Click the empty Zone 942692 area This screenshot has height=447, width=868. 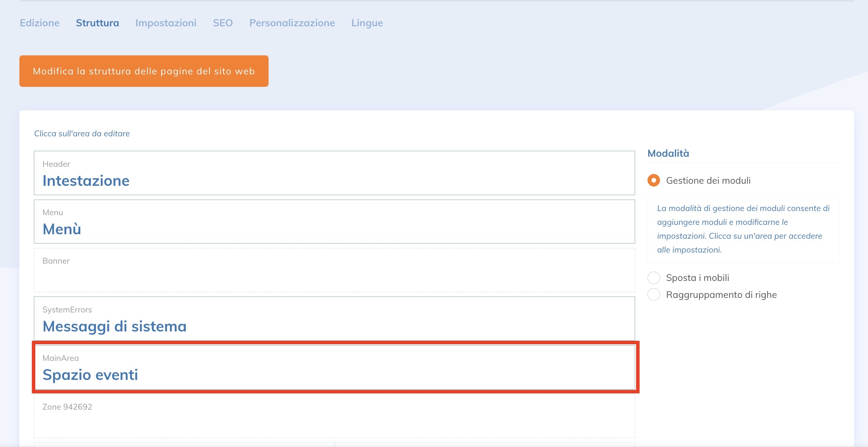pos(334,416)
